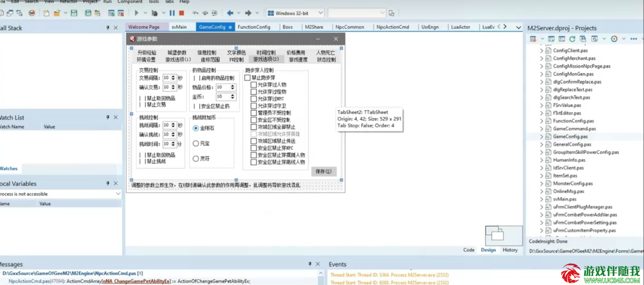Navigate back with the blue left arrow
This screenshot has height=285, width=644.
click(x=230, y=13)
